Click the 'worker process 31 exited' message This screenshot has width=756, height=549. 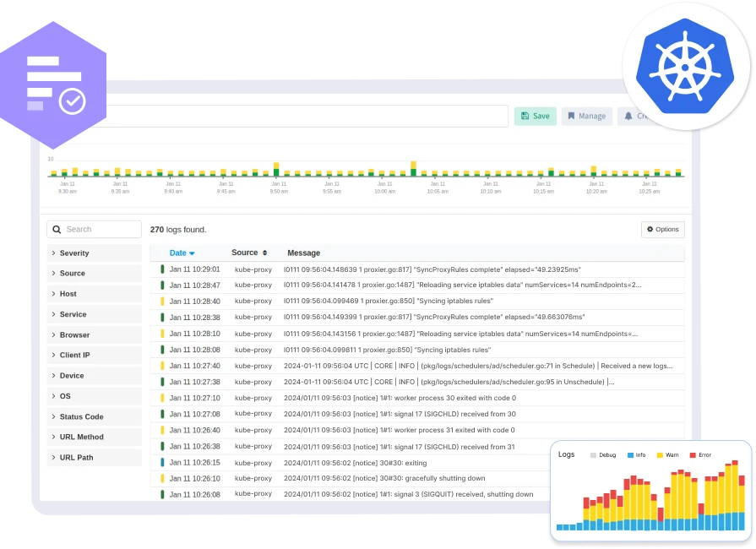click(x=400, y=430)
